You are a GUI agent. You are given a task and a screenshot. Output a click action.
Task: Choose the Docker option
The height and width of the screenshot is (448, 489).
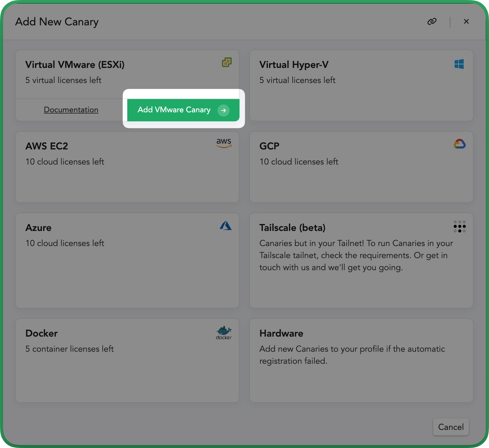click(x=127, y=360)
